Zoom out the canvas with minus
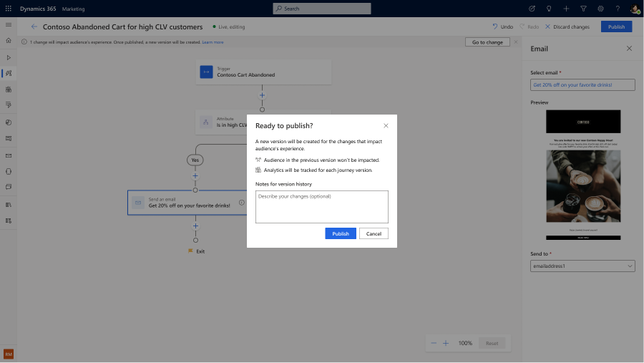 (x=434, y=343)
